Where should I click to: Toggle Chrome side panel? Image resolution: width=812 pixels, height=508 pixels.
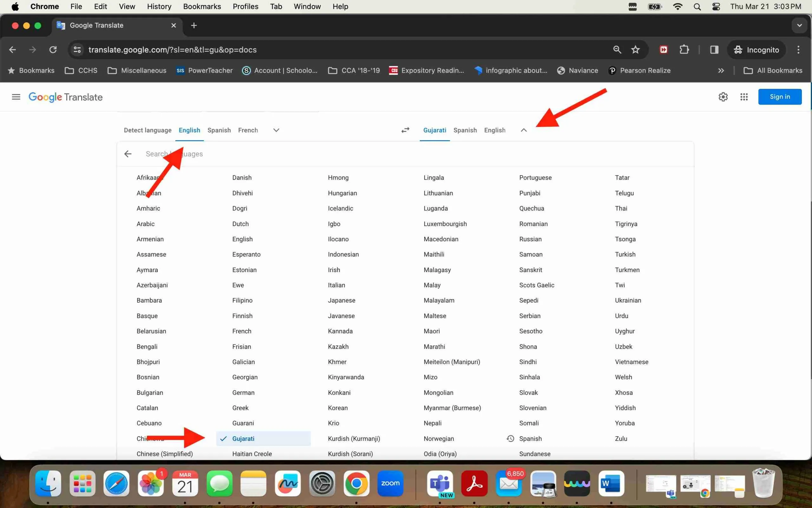pos(714,50)
